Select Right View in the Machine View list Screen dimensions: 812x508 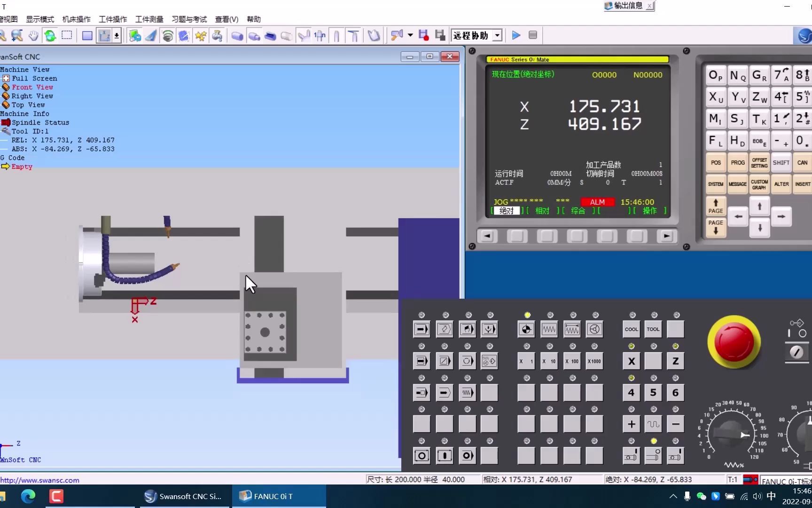point(32,96)
